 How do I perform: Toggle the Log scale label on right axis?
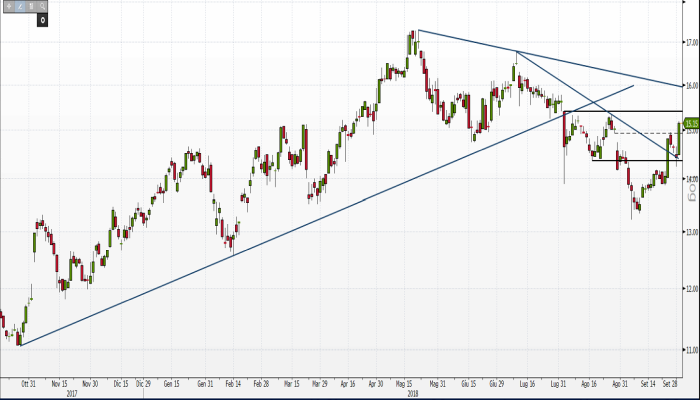[689, 197]
